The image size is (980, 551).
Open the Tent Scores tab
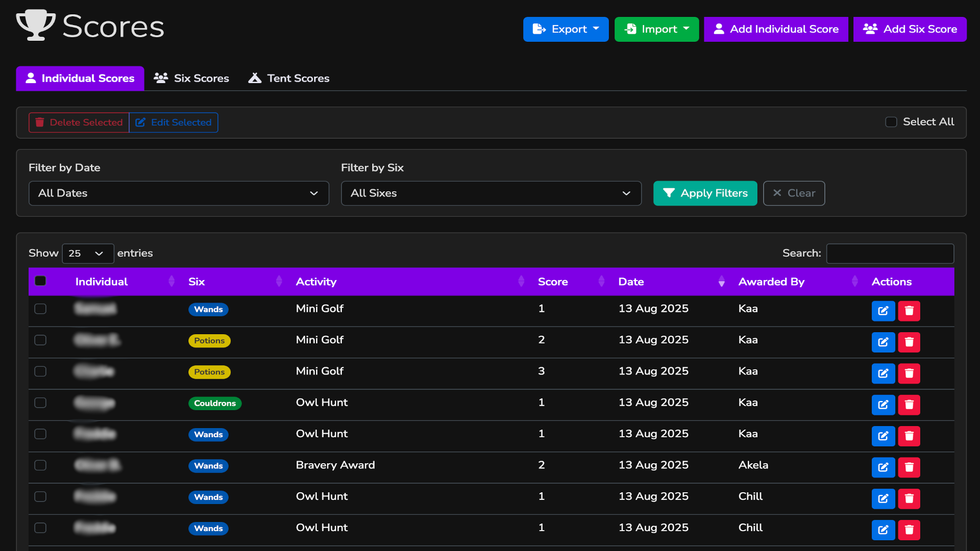pos(289,79)
